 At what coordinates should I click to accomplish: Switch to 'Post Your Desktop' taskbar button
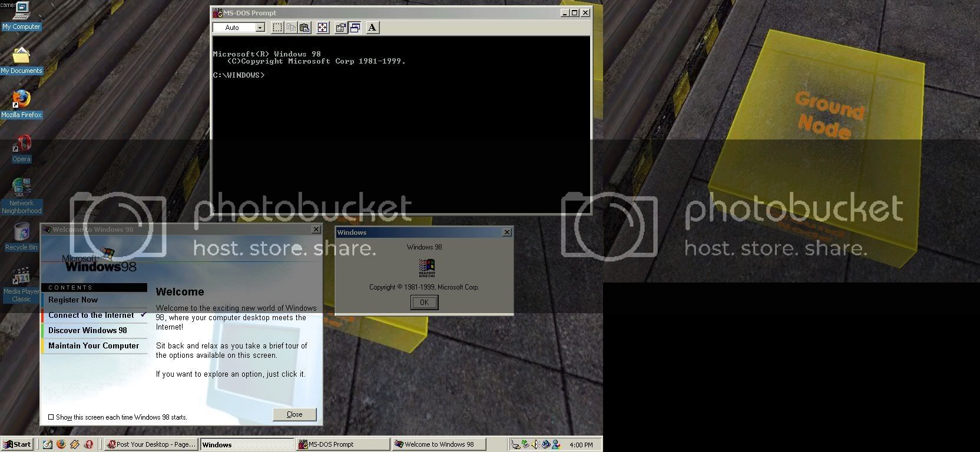click(x=151, y=444)
